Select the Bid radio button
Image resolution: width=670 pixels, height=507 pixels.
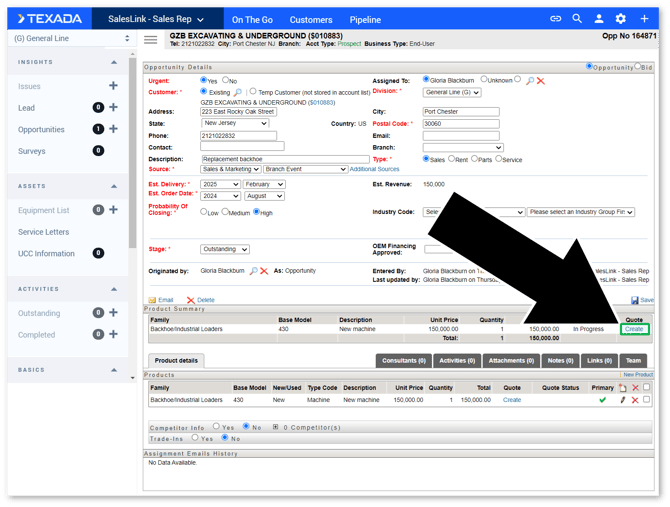(x=639, y=67)
